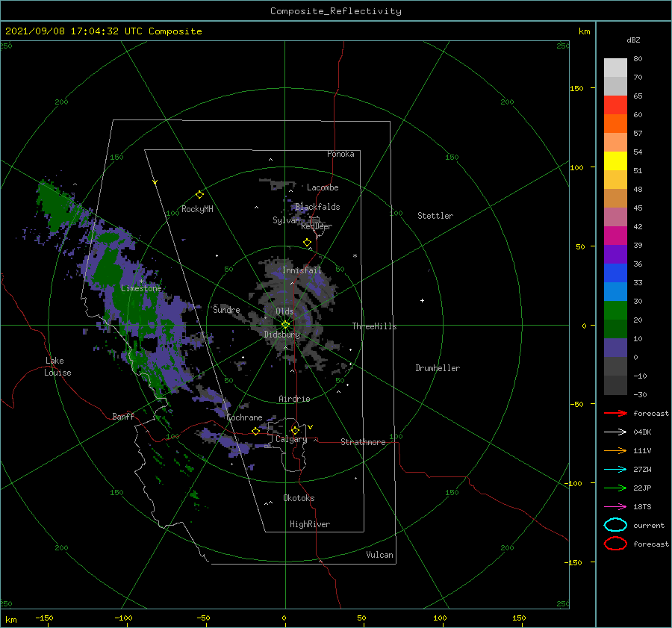Click the Lacombe label
The image size is (672, 628).
point(323,187)
